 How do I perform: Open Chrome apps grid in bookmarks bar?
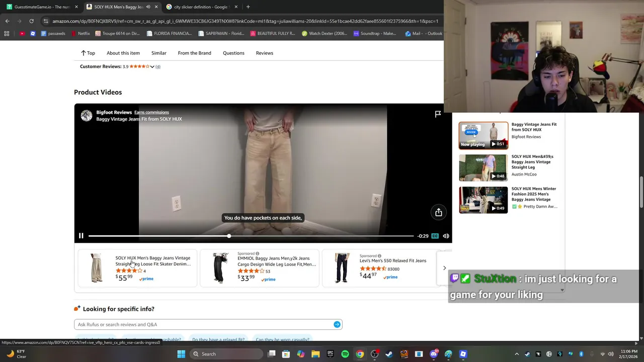[7, 34]
